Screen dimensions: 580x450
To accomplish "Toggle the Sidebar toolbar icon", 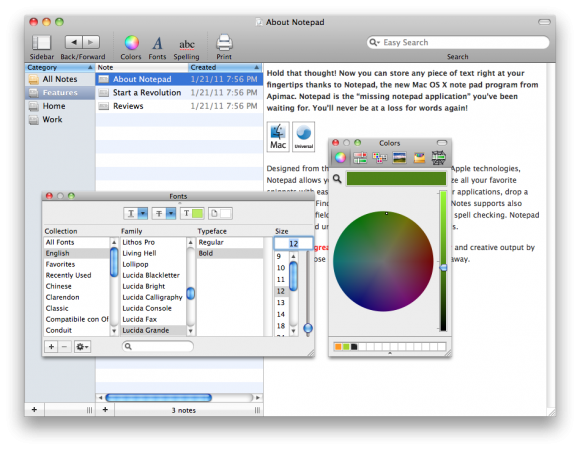I will (41, 43).
